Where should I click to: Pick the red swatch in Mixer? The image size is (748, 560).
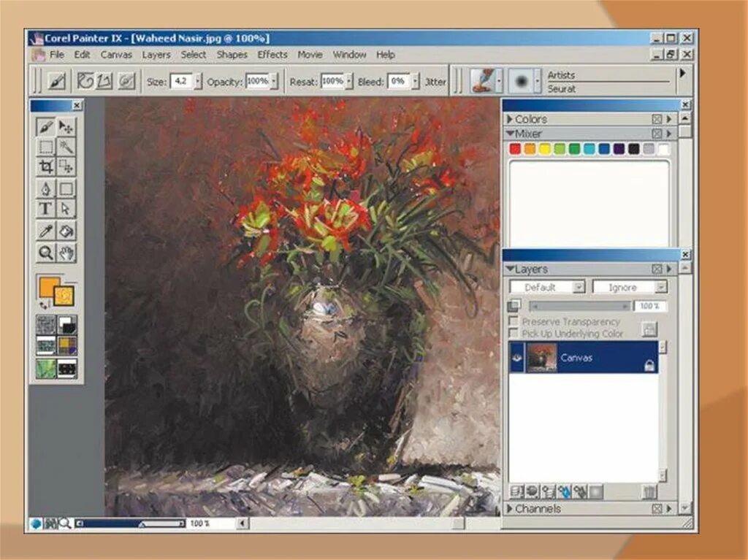515,149
